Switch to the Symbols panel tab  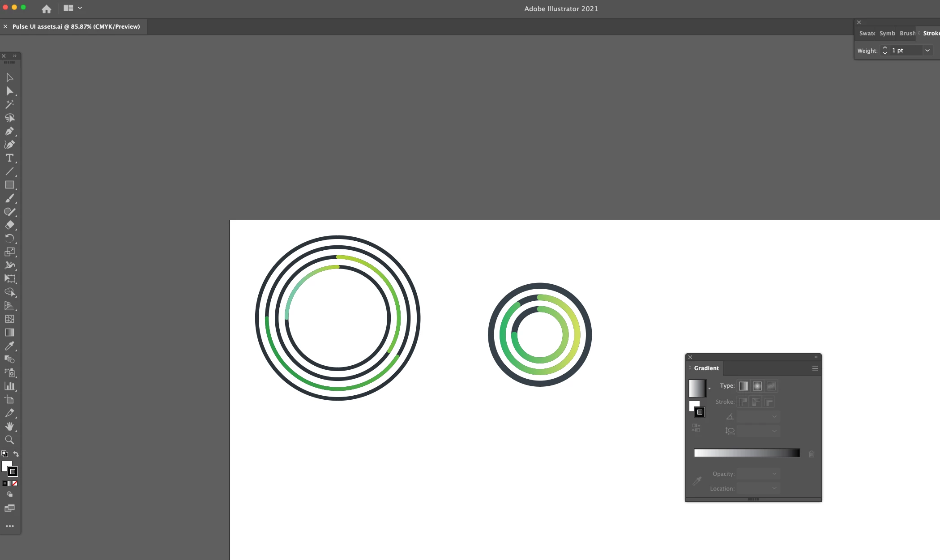coord(887,34)
